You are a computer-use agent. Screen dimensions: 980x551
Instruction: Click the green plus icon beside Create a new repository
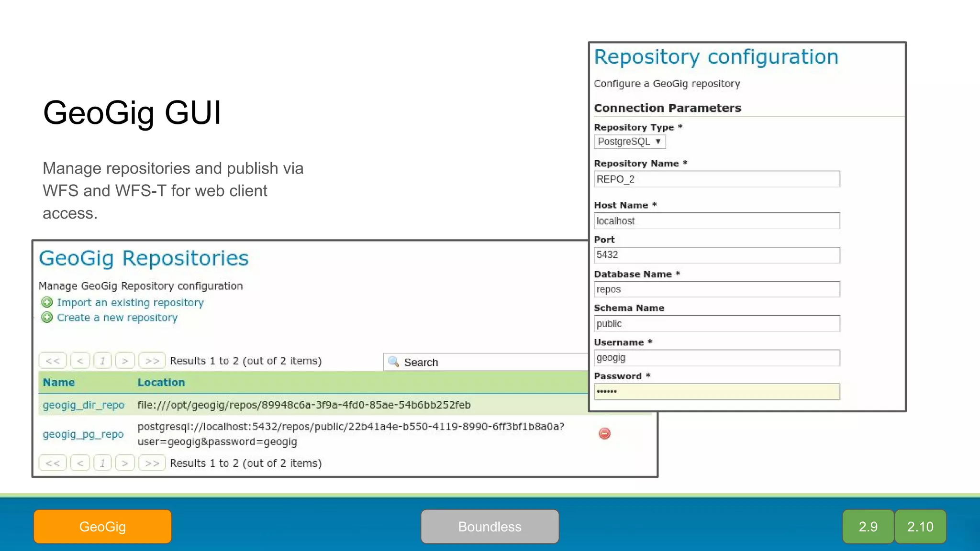click(47, 317)
